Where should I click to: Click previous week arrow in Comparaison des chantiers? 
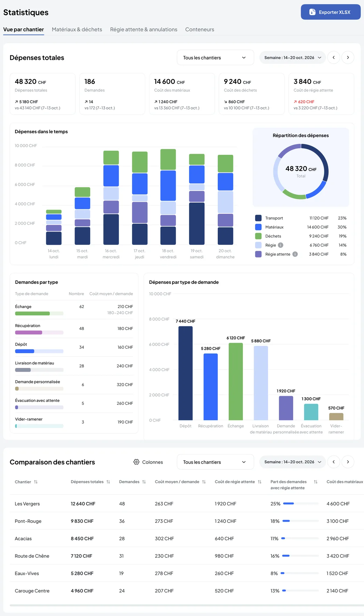coord(334,462)
